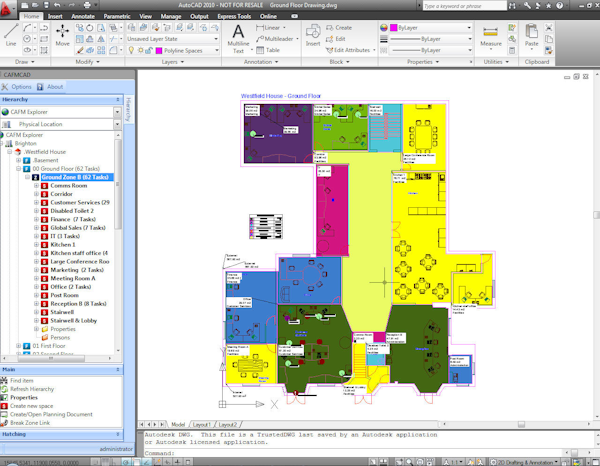Open the Parametric ribbon tab
600x466 pixels.
[117, 16]
